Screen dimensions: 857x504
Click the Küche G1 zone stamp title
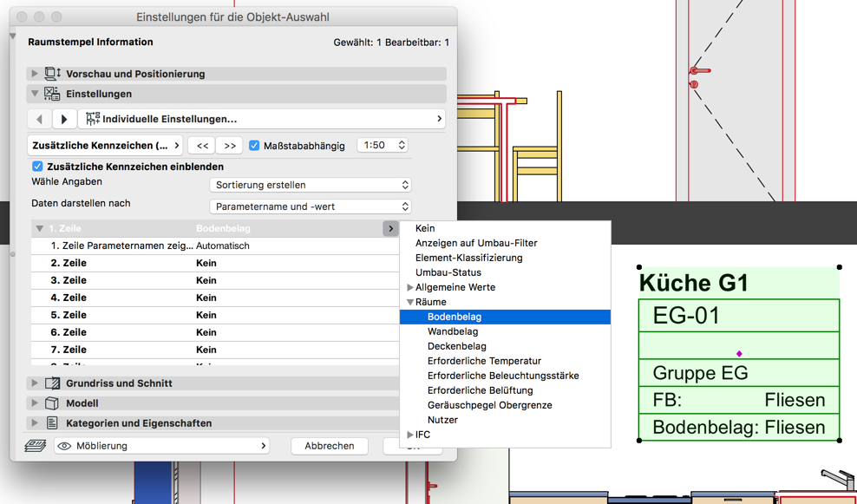point(694,283)
